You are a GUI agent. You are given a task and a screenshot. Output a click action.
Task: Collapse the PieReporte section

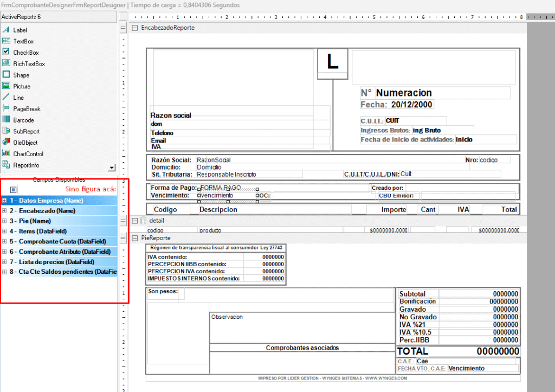(x=134, y=238)
